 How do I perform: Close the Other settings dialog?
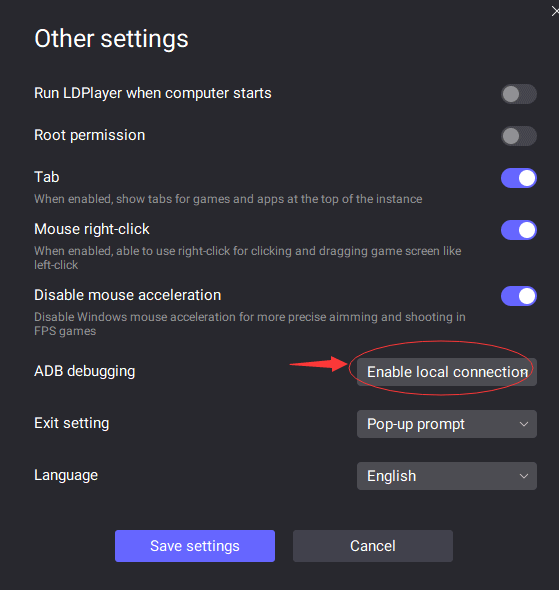(x=555, y=11)
